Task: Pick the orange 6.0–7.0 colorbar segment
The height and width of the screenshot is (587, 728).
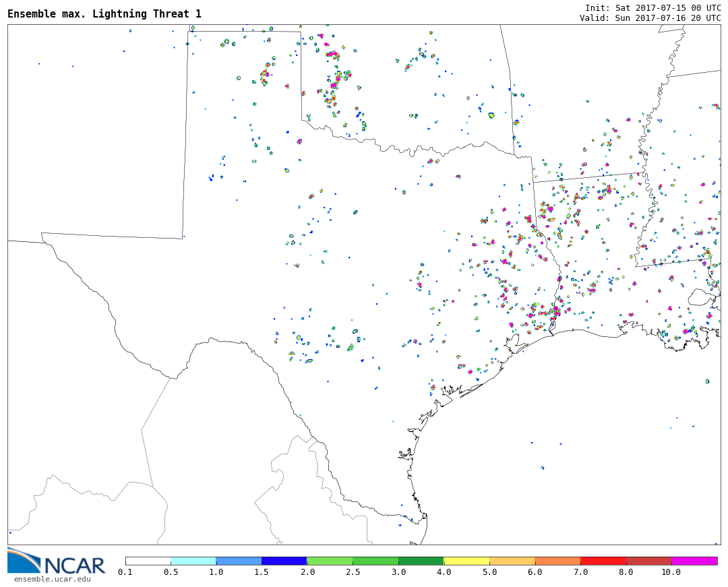Action: (x=557, y=561)
